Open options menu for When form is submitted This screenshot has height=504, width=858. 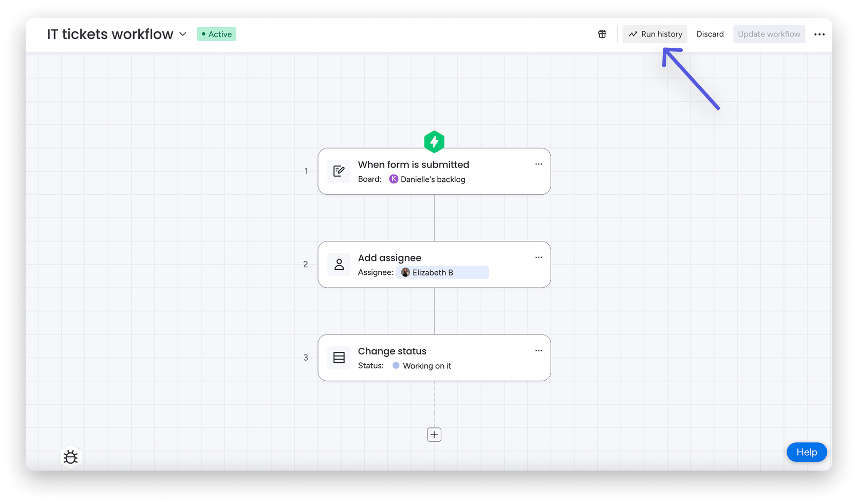[538, 164]
